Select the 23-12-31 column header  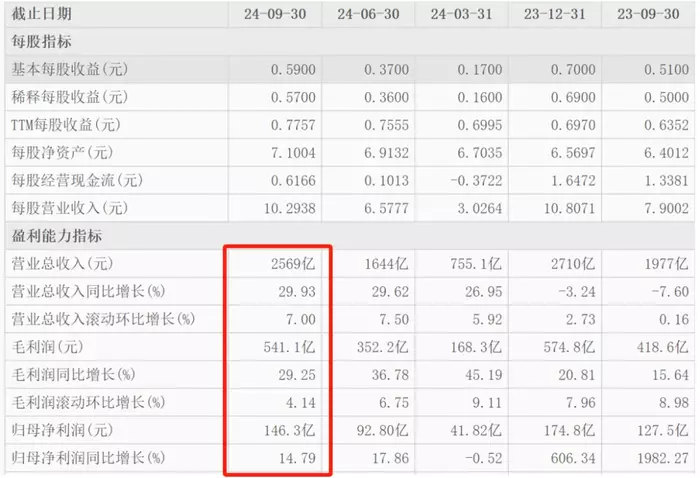coord(556,14)
